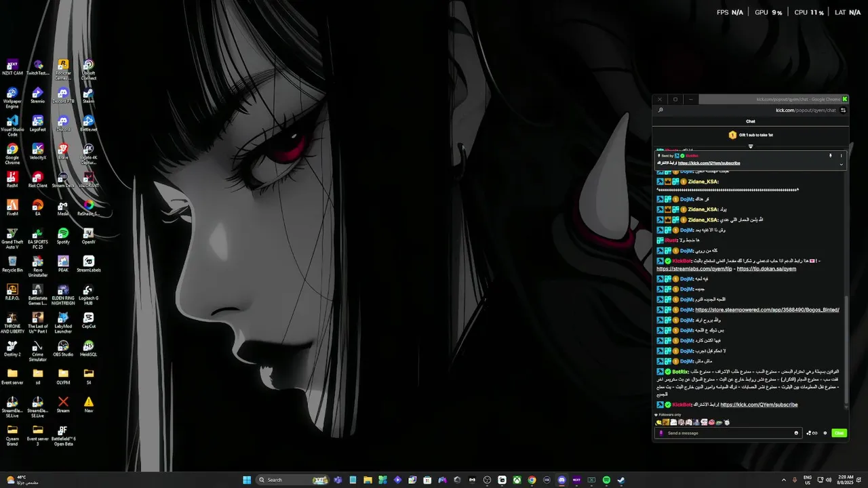Screen dimensions: 868x488
Task: Unpin the pinned KickBot message
Action: tap(830, 156)
